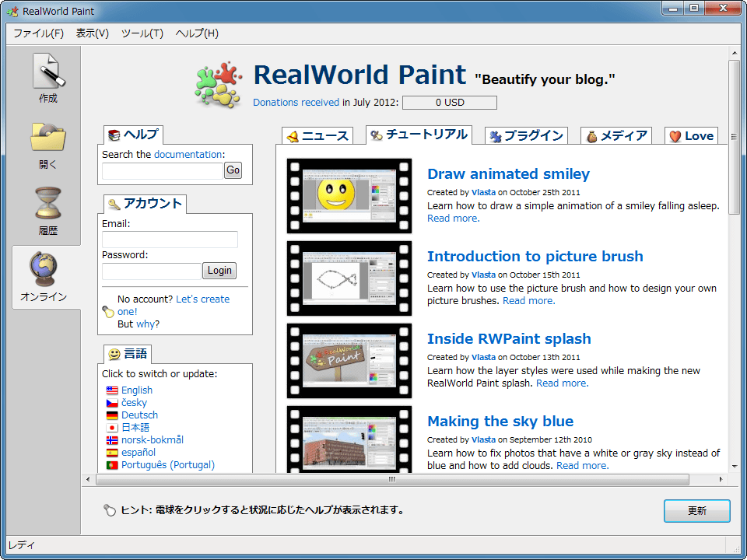Click Read more under picture brush tutorial
Screen dimensions: 747x560
[529, 300]
